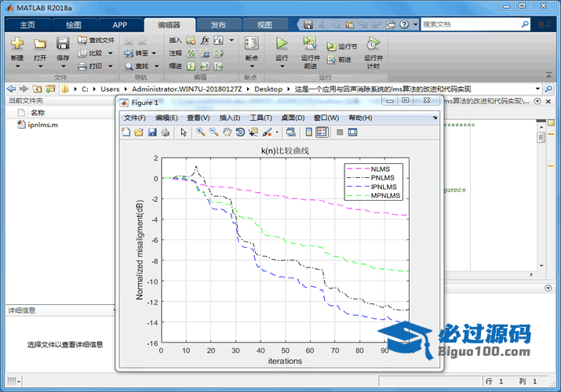The image size is (561, 392).
Task: Click the editor vertical scrollbar
Action: (x=541, y=195)
